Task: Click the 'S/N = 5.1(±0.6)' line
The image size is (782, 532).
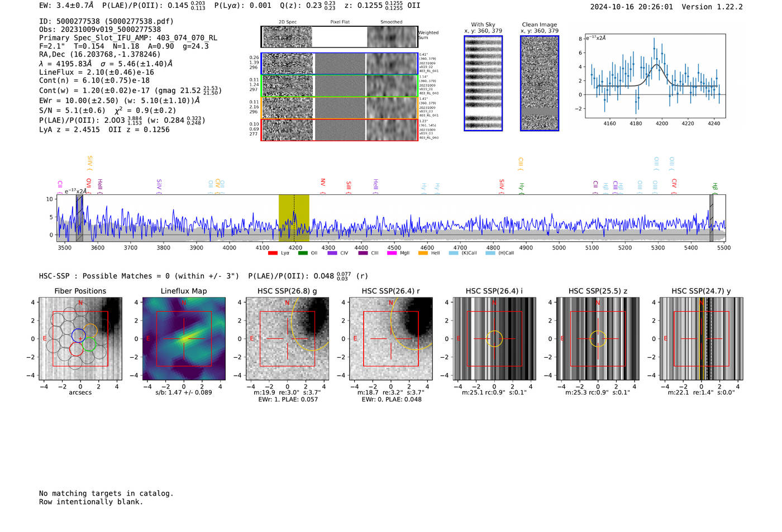Action: tap(72, 111)
